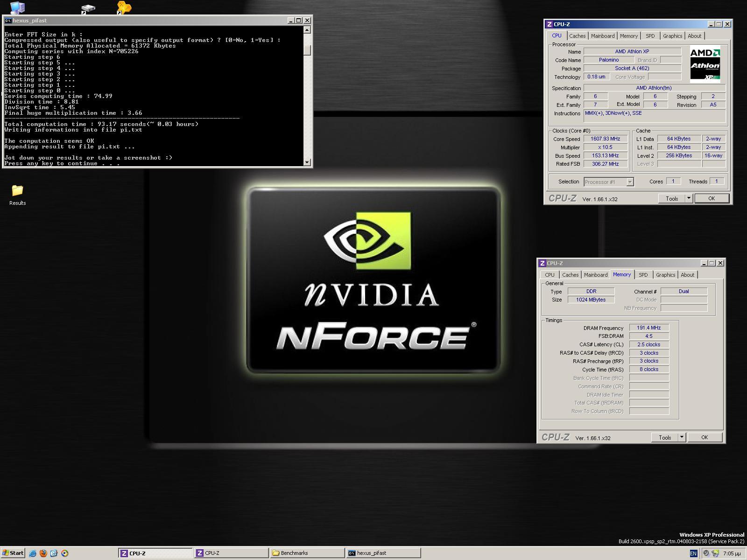
Task: Click the hexus_pifast console title bar icon
Action: [8, 21]
